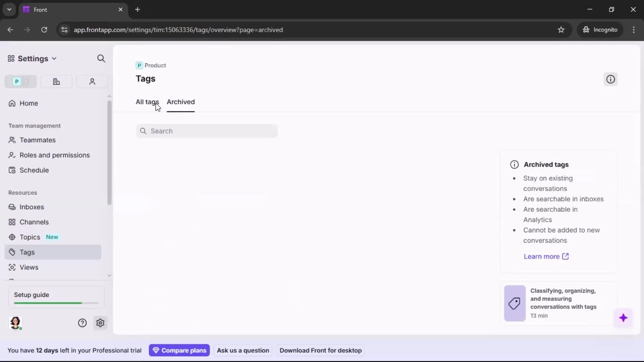
Task: Click the search magnifier beside Settings
Action: tap(101, 58)
